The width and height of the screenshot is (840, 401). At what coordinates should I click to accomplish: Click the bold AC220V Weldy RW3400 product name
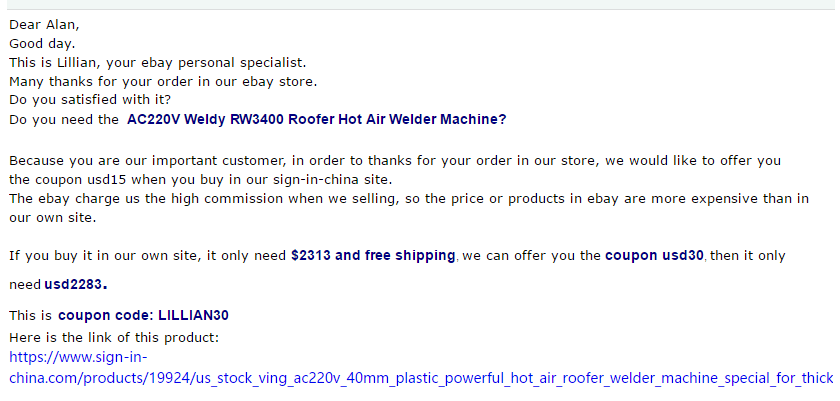point(316,119)
